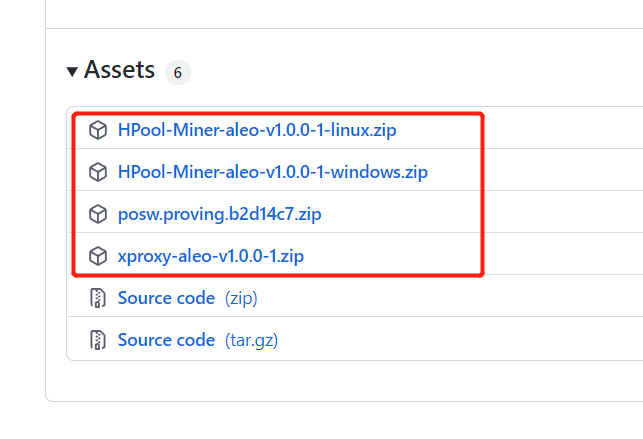Click package icon next to xproxy-aleo zip
Image resolution: width=643 pixels, height=439 pixels.
tap(97, 256)
